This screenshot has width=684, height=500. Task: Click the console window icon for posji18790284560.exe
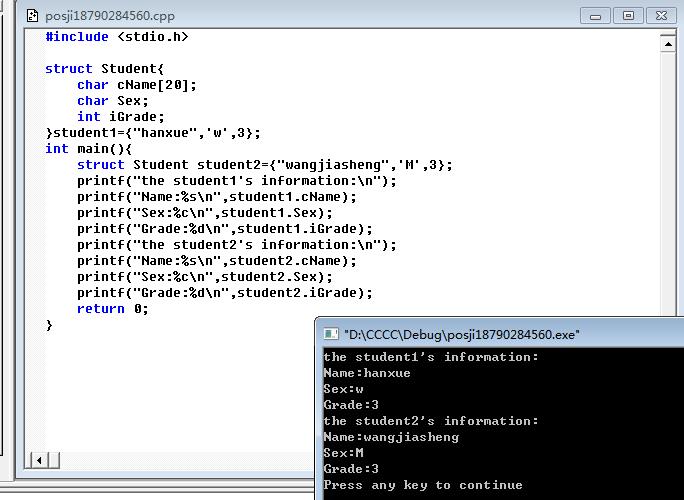tap(331, 334)
